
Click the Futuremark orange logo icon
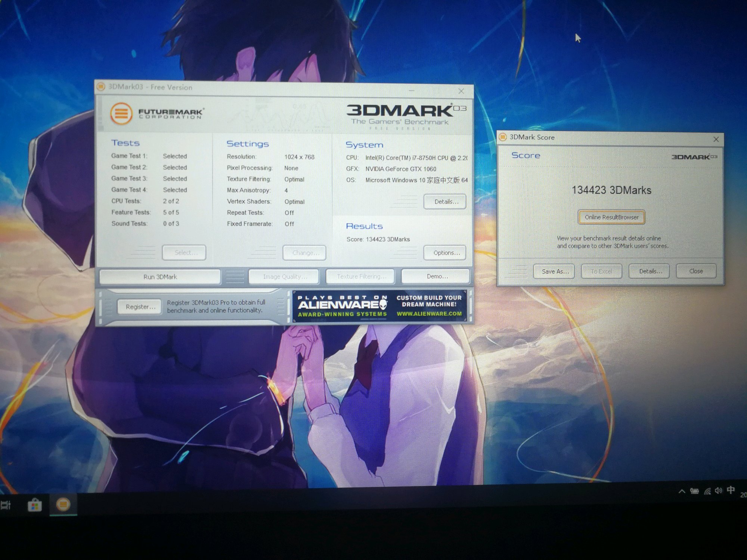click(121, 113)
